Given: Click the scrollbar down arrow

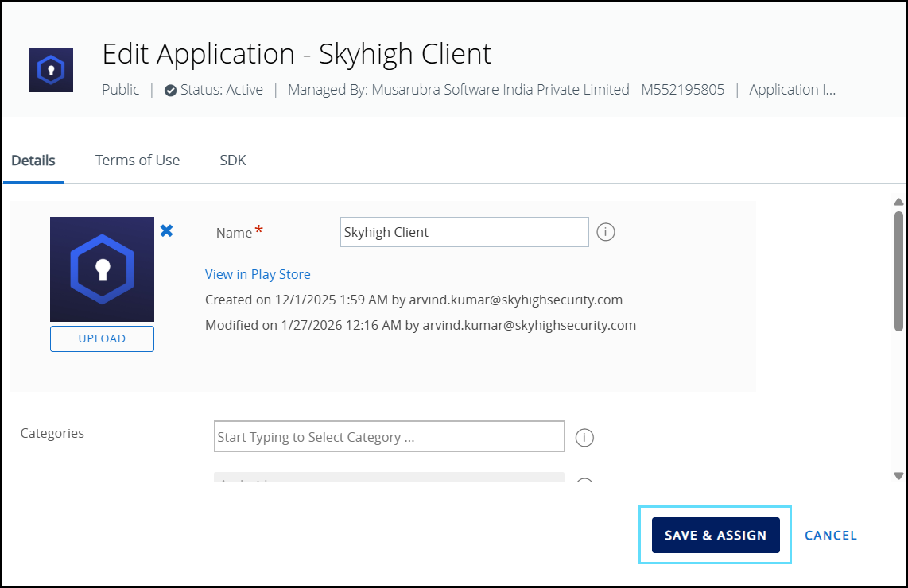Looking at the screenshot, I should (x=898, y=476).
